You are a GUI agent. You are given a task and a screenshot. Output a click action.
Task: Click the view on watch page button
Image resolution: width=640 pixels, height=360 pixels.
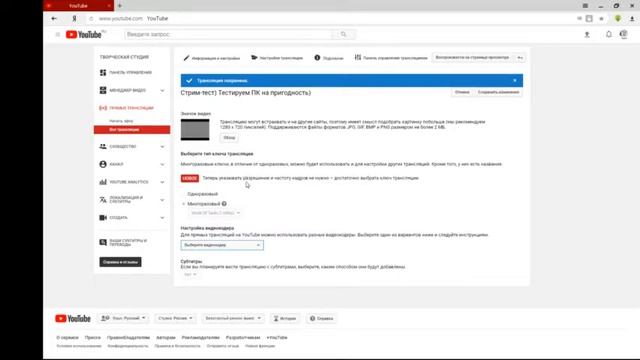472,58
